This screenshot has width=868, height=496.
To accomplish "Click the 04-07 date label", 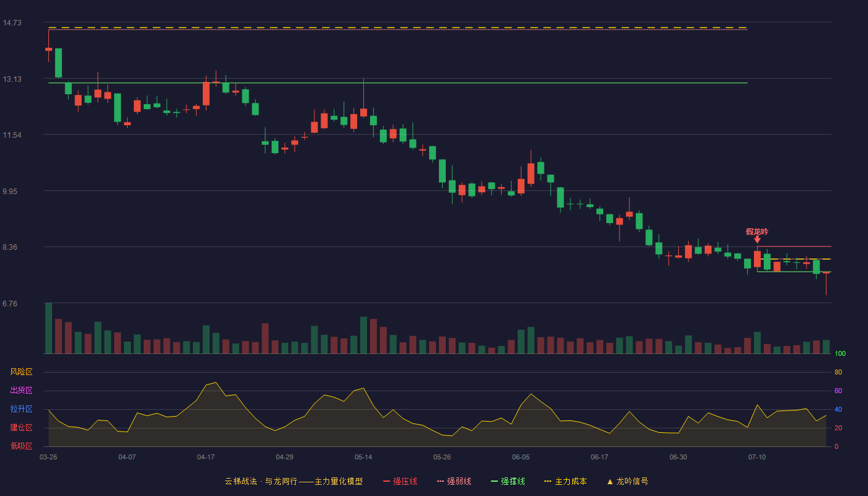I will click(x=127, y=457).
